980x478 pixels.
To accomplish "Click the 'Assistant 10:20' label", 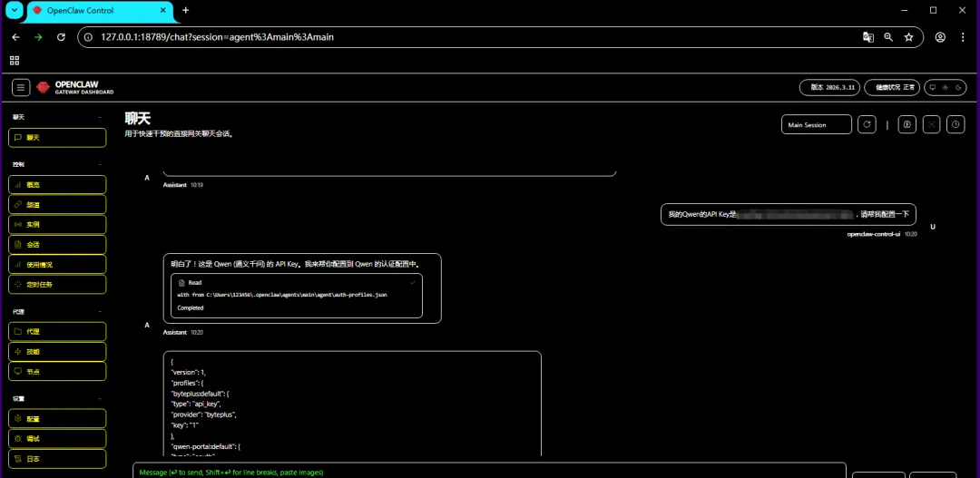I will [x=183, y=332].
